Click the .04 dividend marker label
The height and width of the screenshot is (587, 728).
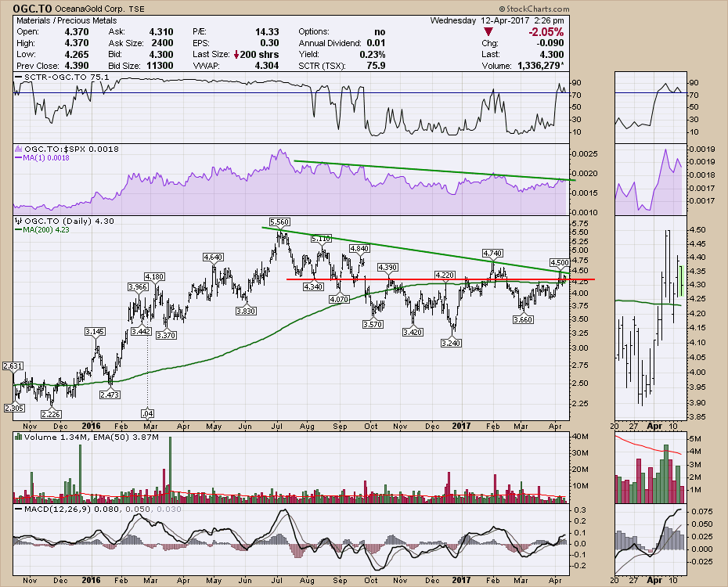coord(147,413)
